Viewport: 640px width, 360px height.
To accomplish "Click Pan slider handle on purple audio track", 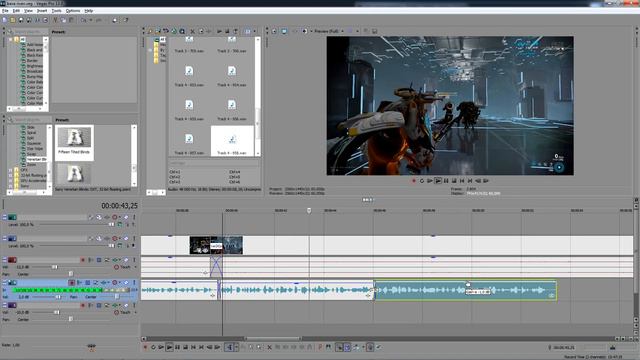I will 70,319.
